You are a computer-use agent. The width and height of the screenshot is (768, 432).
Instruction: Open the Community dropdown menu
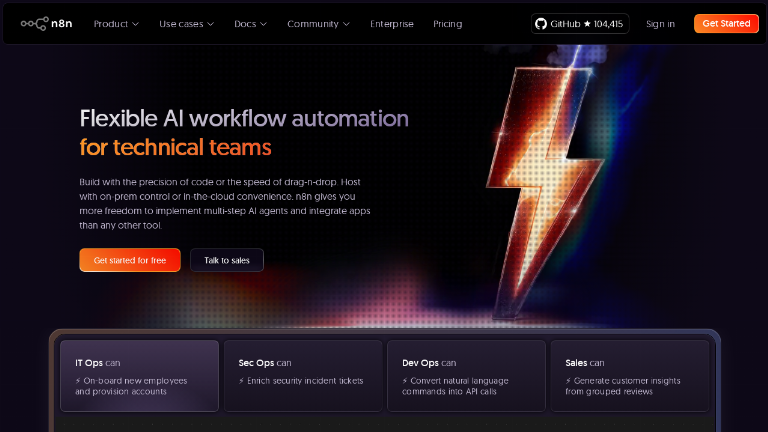tap(318, 24)
